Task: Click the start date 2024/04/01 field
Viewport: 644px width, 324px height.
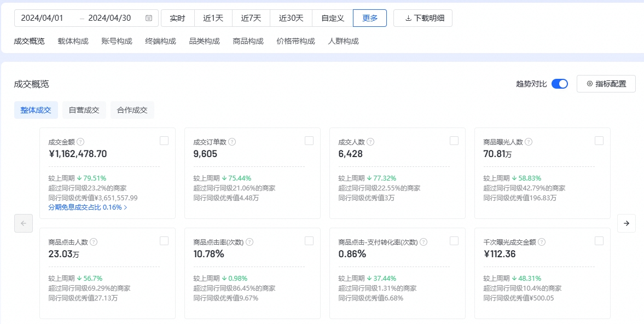Action: click(x=42, y=18)
